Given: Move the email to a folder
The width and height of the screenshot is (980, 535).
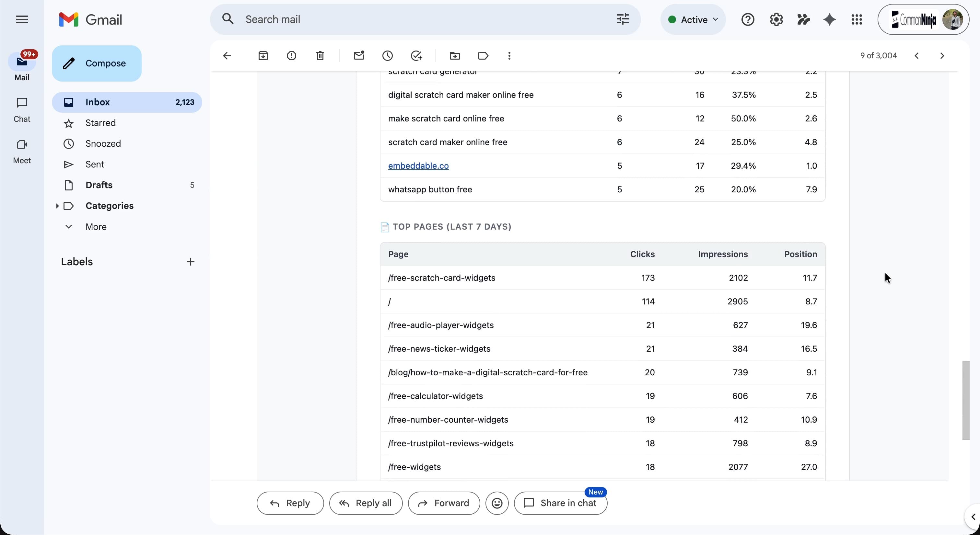Looking at the screenshot, I should 455,55.
